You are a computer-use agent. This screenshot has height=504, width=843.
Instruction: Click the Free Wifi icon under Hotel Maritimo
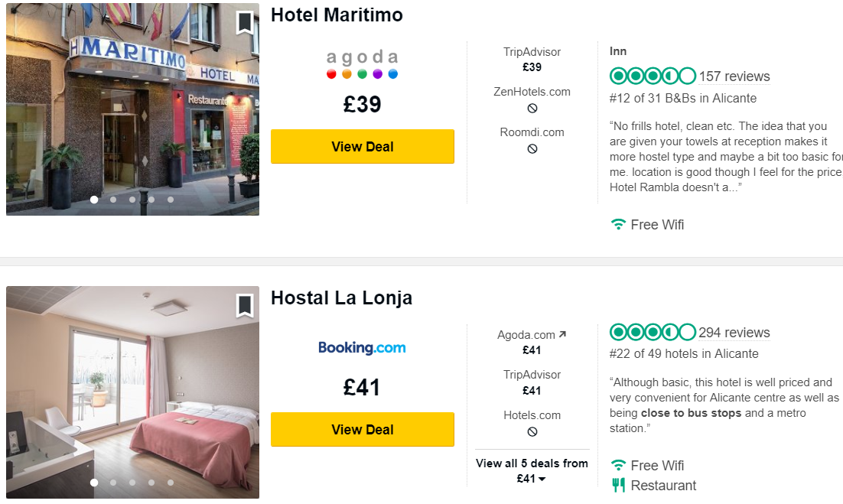(618, 225)
